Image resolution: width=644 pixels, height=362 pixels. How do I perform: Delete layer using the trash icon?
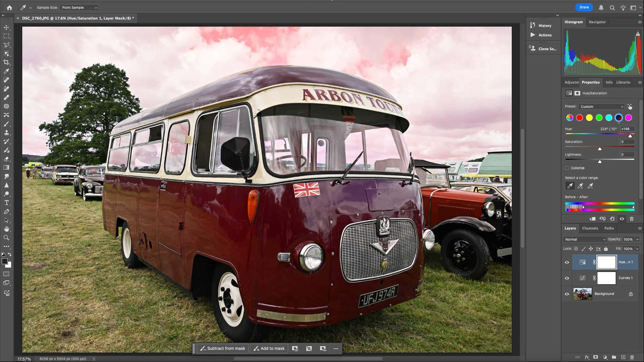tap(632, 357)
